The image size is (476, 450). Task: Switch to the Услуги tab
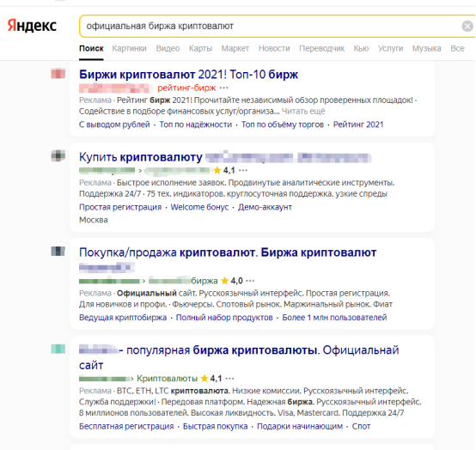pos(390,49)
